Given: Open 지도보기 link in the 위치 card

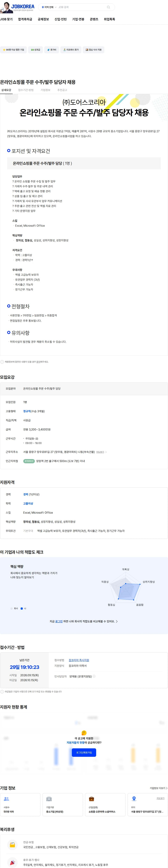Looking at the screenshot, I should 160,798.
